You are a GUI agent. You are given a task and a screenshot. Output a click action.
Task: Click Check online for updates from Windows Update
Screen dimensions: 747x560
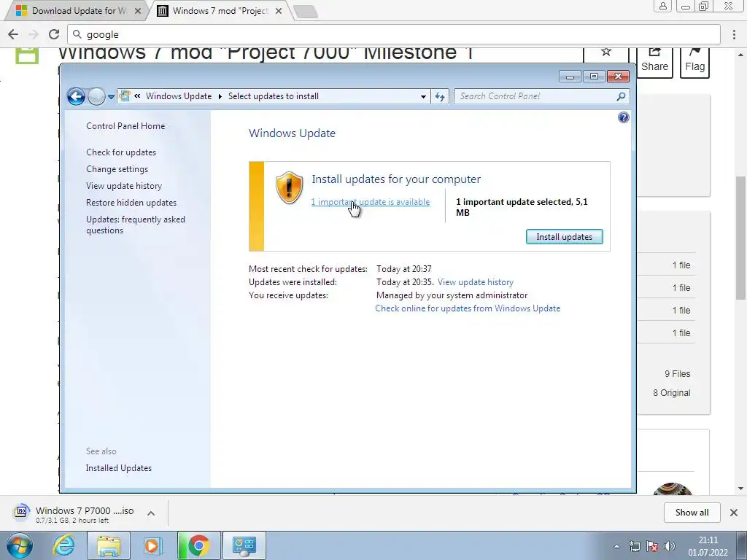(x=468, y=308)
